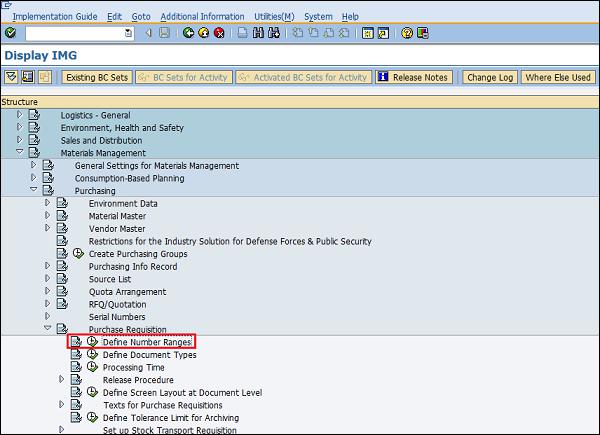
Task: Execute the Define Number Ranges activity clock icon
Action: coord(91,342)
